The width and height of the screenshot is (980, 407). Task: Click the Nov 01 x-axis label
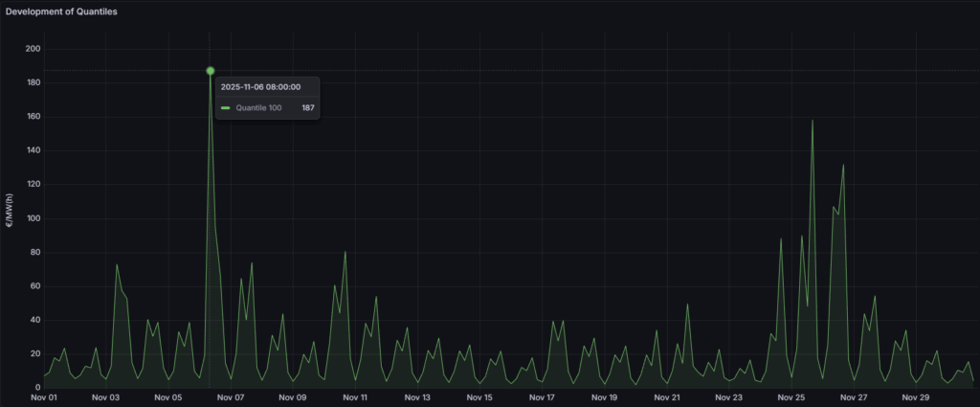(x=44, y=397)
